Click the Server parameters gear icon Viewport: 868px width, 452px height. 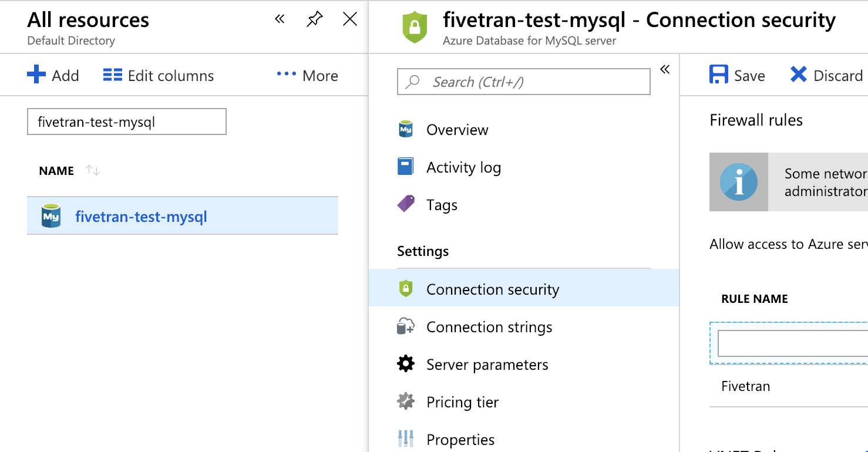(x=406, y=364)
